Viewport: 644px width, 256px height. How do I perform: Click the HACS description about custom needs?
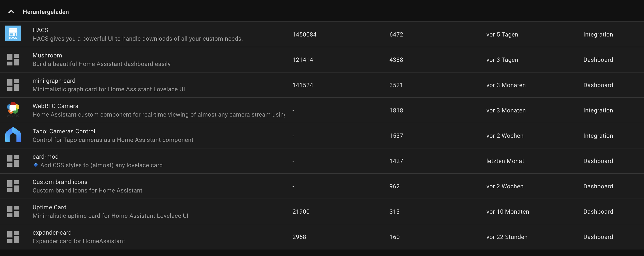[138, 38]
